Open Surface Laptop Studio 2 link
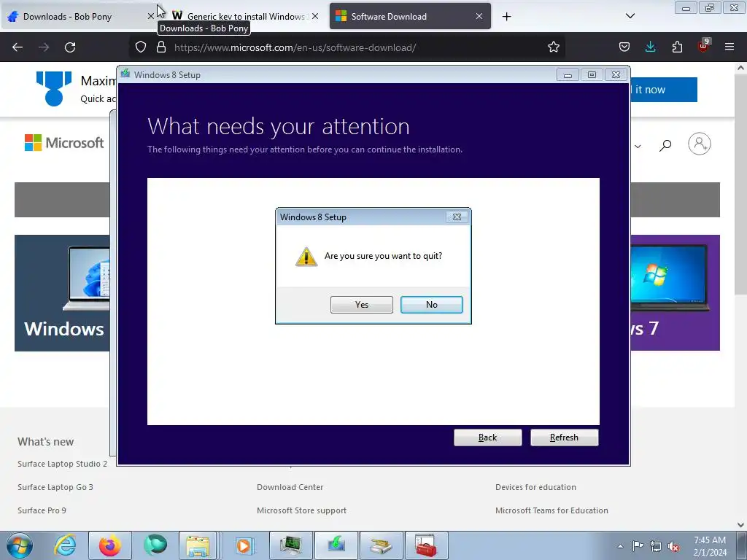Viewport: 747px width, 560px height. coord(63,464)
